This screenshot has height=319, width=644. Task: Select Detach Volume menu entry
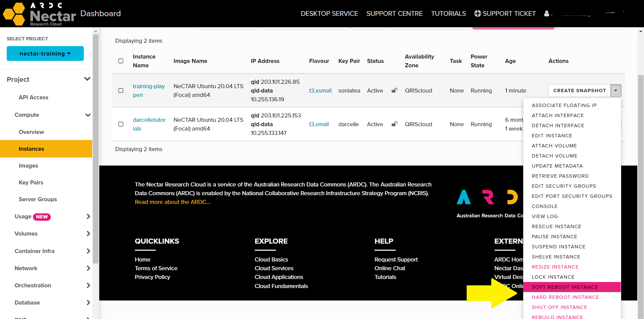(x=572, y=156)
